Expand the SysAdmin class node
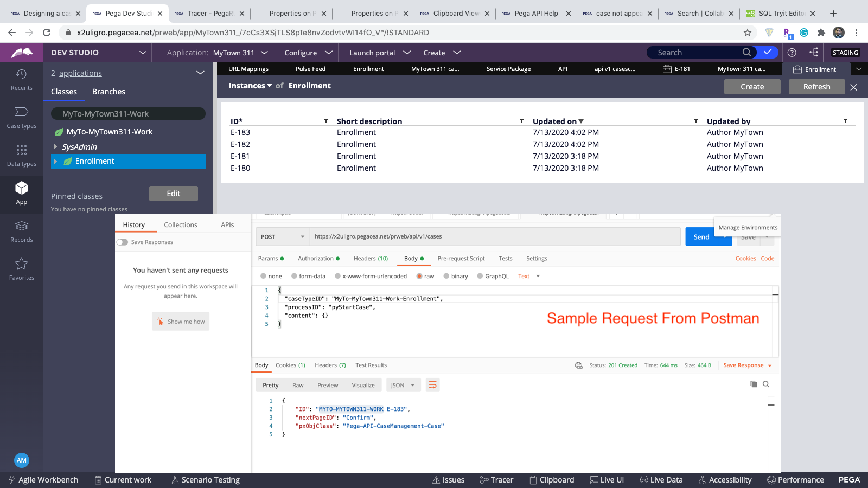868x488 pixels. point(55,146)
